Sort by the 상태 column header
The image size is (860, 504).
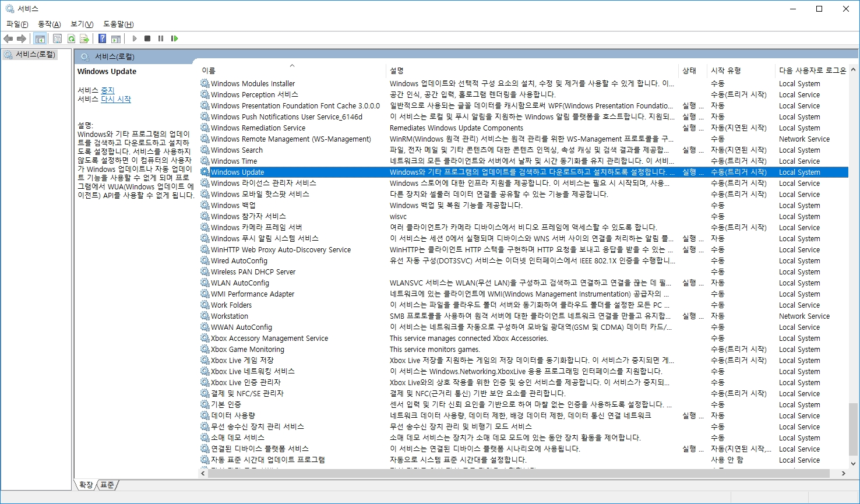(692, 71)
